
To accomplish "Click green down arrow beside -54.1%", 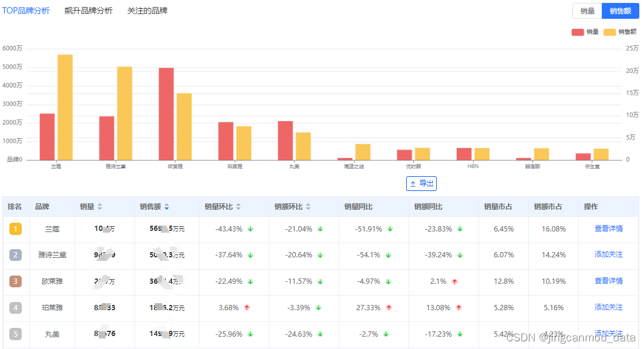I will pyautogui.click(x=388, y=255).
